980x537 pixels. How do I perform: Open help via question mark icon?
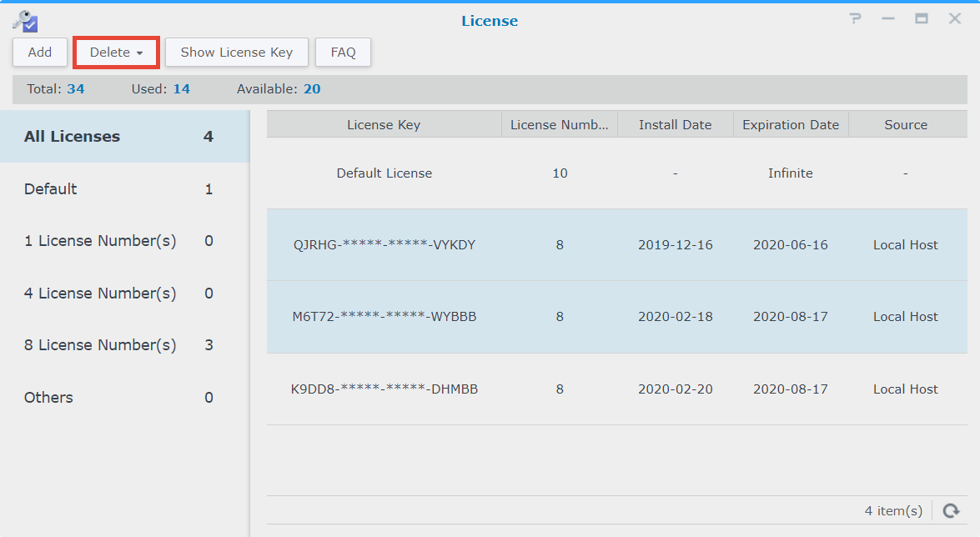pyautogui.click(x=856, y=18)
